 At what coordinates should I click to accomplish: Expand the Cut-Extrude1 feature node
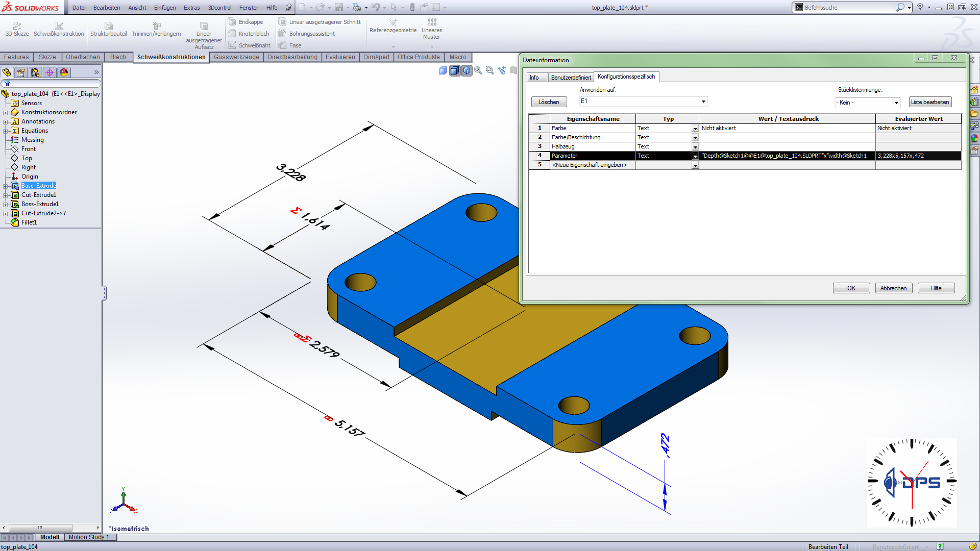click(5, 195)
